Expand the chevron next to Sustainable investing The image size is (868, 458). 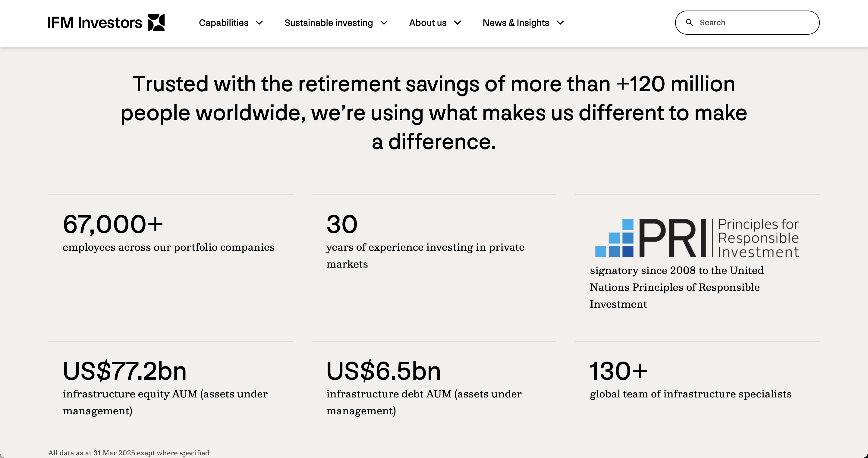(x=384, y=23)
